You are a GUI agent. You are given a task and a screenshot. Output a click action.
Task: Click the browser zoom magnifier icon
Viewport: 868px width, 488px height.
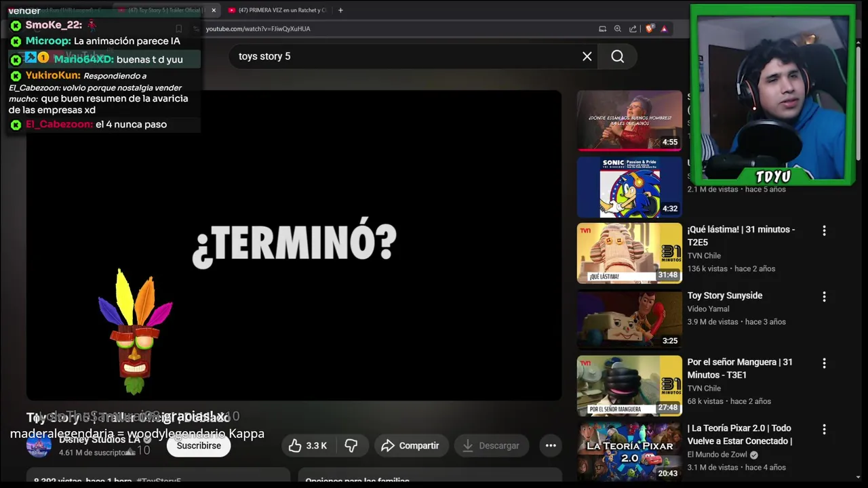(617, 28)
